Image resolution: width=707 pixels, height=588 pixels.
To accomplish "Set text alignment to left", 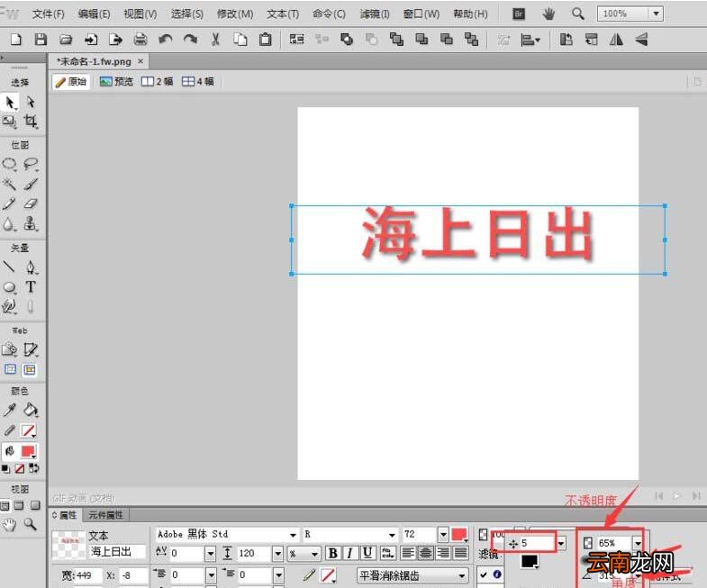I will (x=408, y=553).
